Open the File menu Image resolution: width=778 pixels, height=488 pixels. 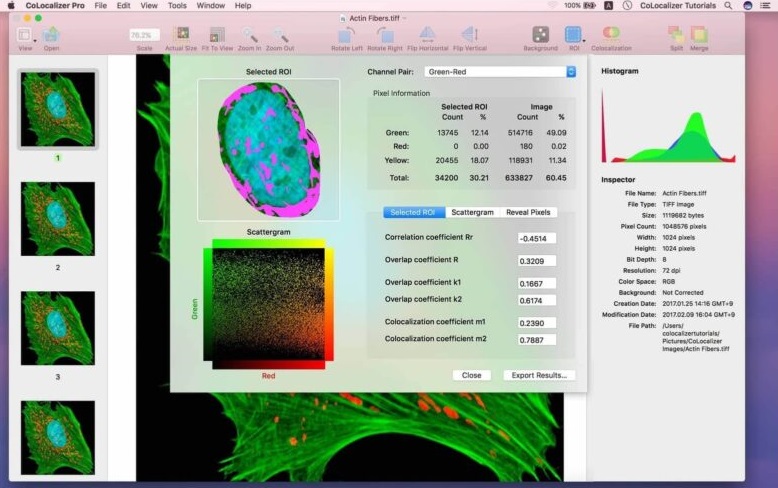[x=101, y=5]
